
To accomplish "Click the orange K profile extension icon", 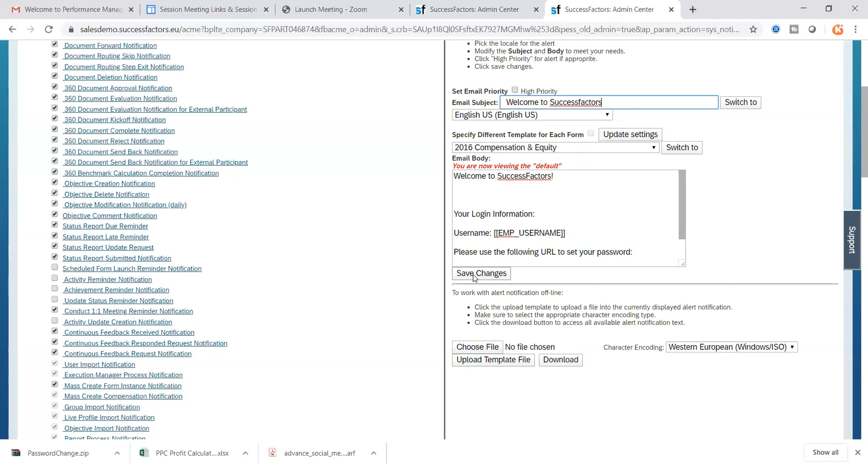I will [x=837, y=29].
